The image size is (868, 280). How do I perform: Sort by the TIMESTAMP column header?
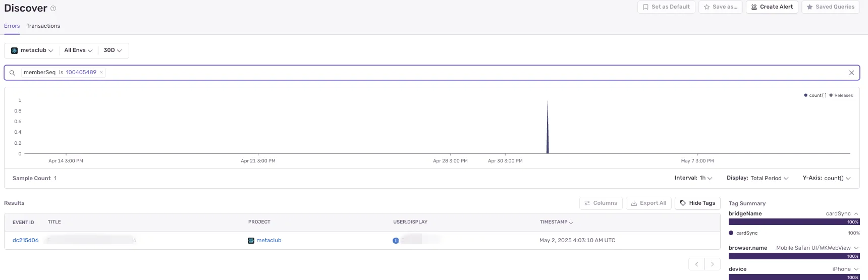pos(556,222)
